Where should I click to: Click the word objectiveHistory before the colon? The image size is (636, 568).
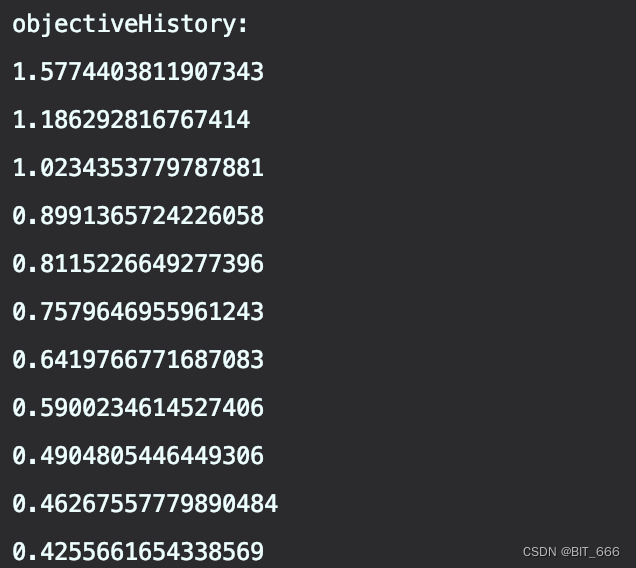tap(124, 24)
